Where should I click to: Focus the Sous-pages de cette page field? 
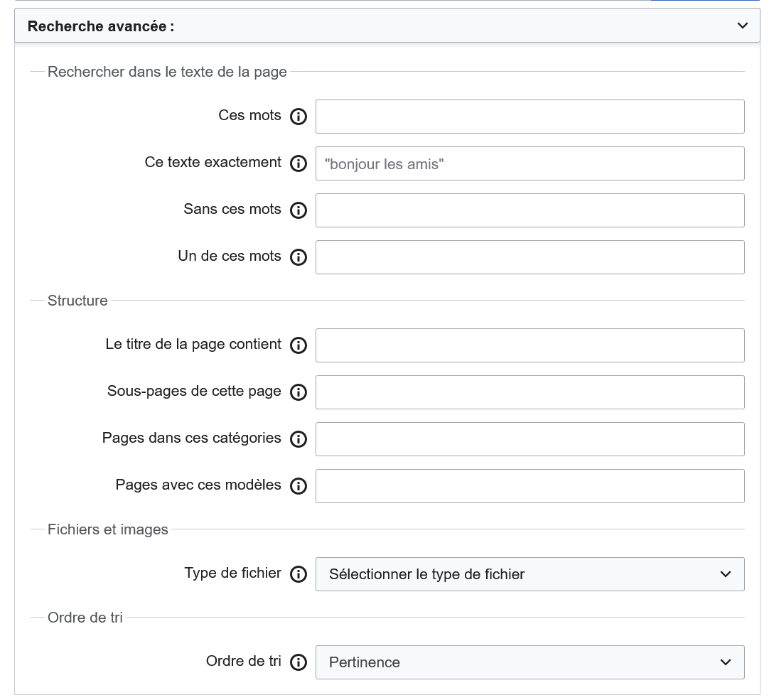coord(530,392)
